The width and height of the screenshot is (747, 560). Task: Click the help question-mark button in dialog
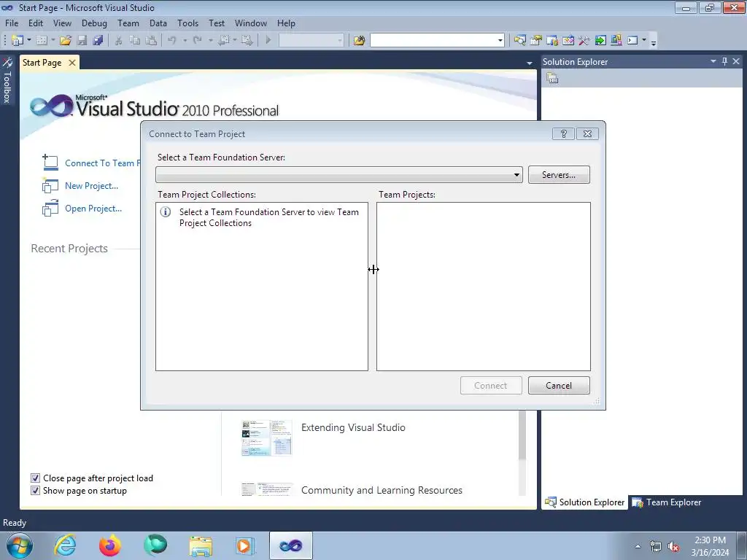[564, 134]
